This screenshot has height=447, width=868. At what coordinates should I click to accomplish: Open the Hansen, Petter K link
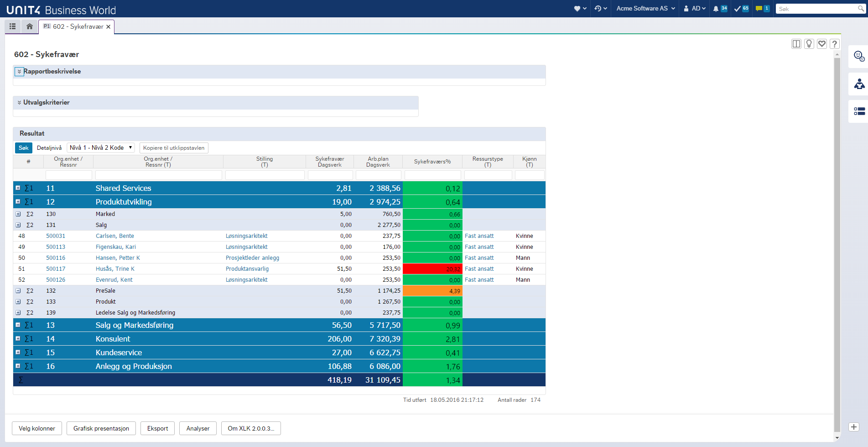coord(118,258)
